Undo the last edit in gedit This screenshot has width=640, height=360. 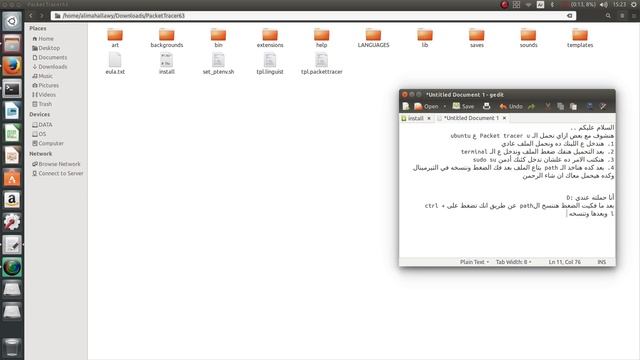[x=511, y=106]
